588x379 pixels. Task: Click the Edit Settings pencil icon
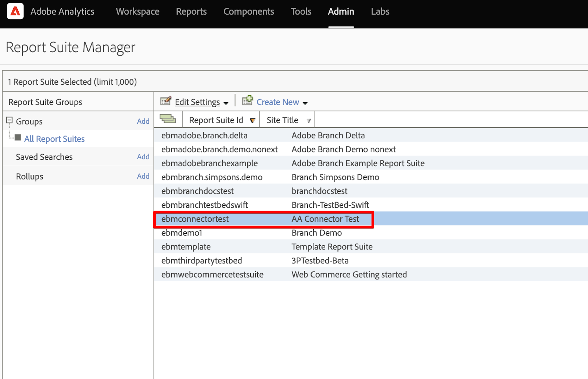166,101
